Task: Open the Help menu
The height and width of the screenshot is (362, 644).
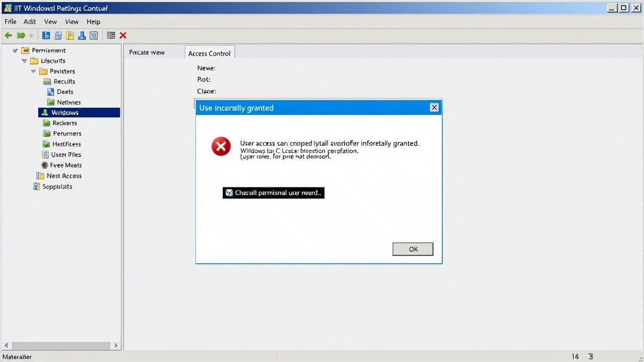Action: pos(94,22)
